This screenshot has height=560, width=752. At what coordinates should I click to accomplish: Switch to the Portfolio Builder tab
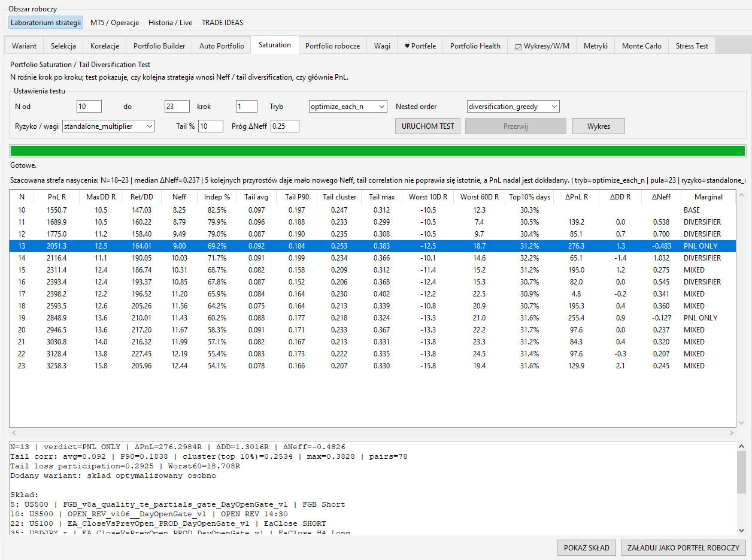point(159,46)
